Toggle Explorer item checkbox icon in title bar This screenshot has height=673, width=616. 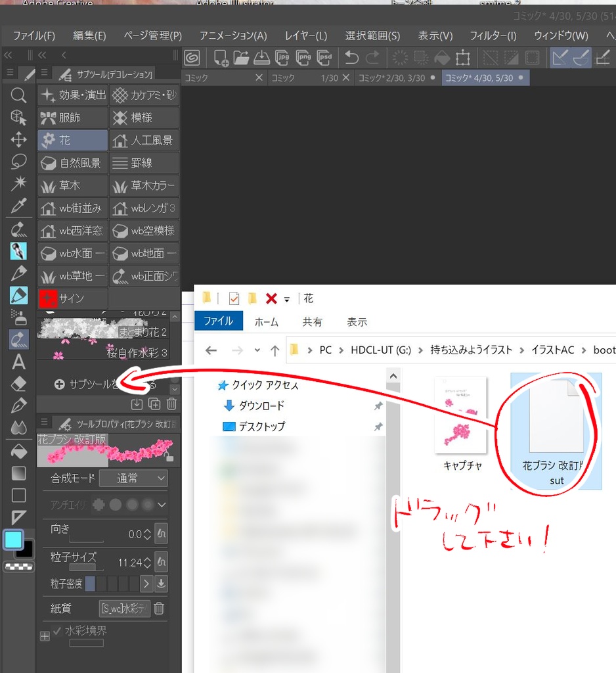click(234, 298)
